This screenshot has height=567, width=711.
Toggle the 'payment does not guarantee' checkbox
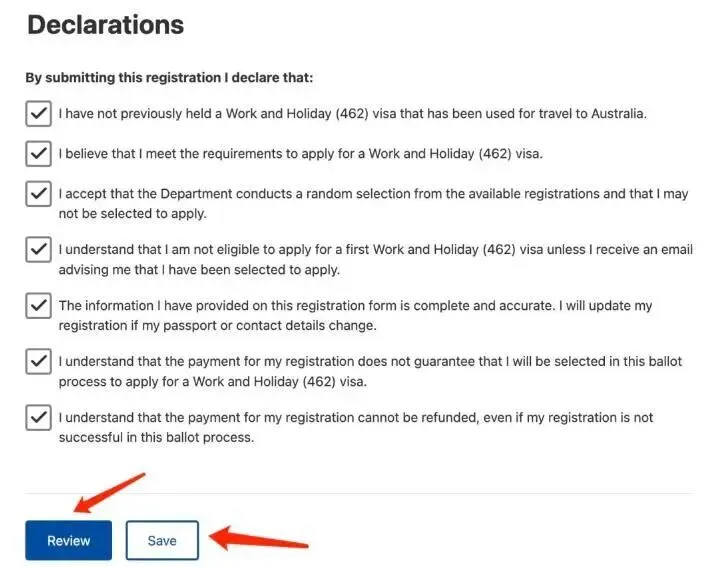[x=38, y=361]
